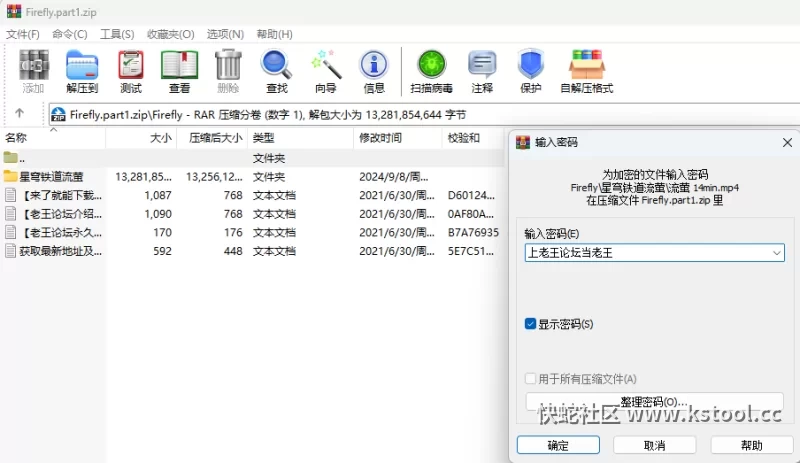Open the 文件(F) menu
This screenshot has width=800, height=463.
pos(23,34)
